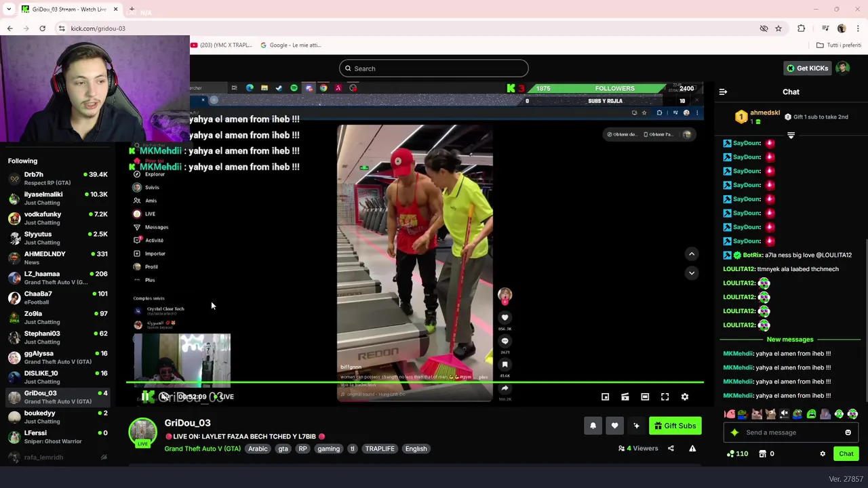The height and width of the screenshot is (488, 868).
Task: Click the Gift Subs button
Action: click(x=675, y=426)
